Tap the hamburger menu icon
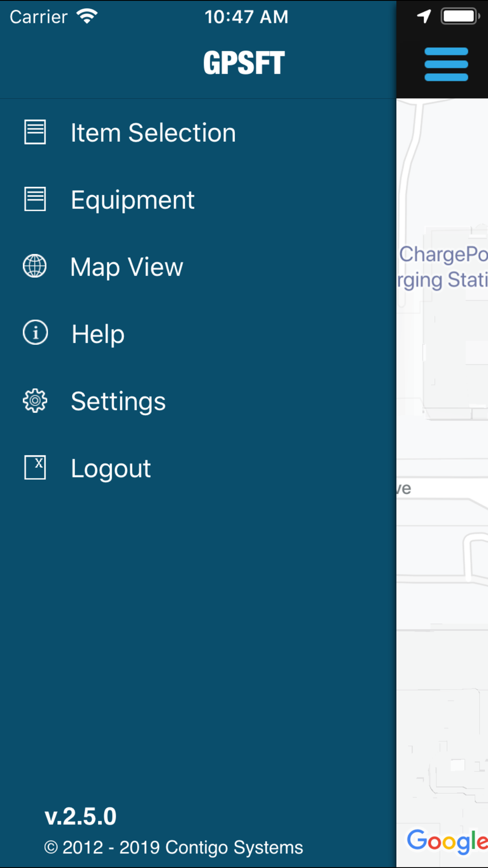 point(446,64)
